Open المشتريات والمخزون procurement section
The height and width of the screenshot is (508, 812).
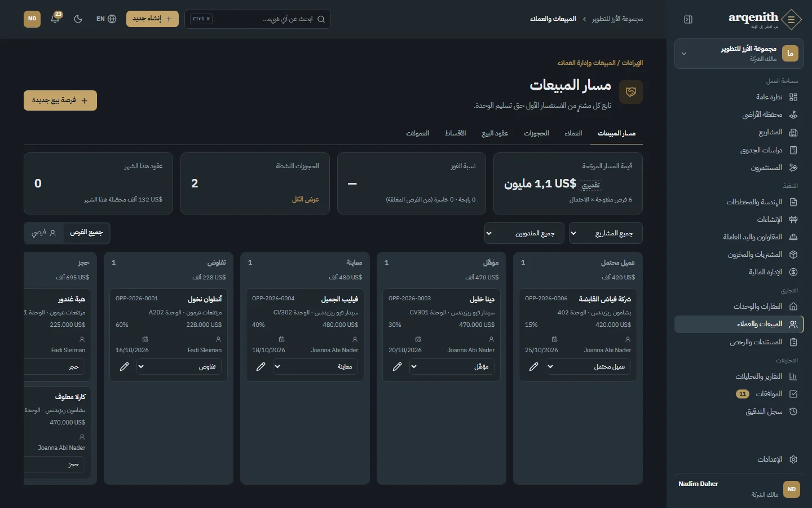739,255
